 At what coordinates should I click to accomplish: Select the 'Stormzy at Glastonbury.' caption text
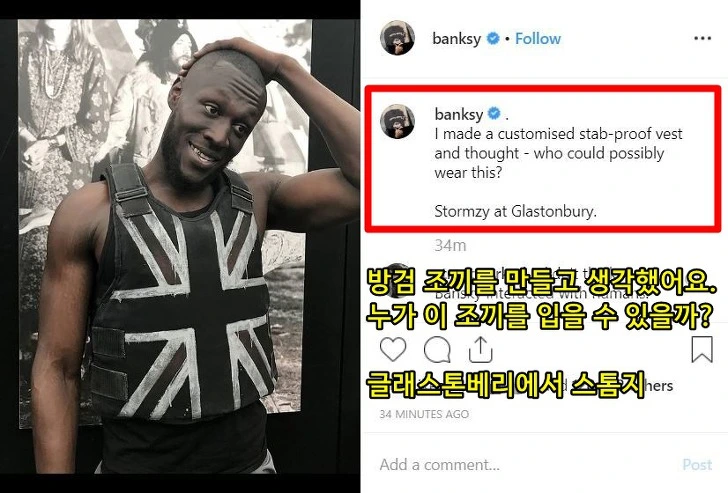[515, 212]
